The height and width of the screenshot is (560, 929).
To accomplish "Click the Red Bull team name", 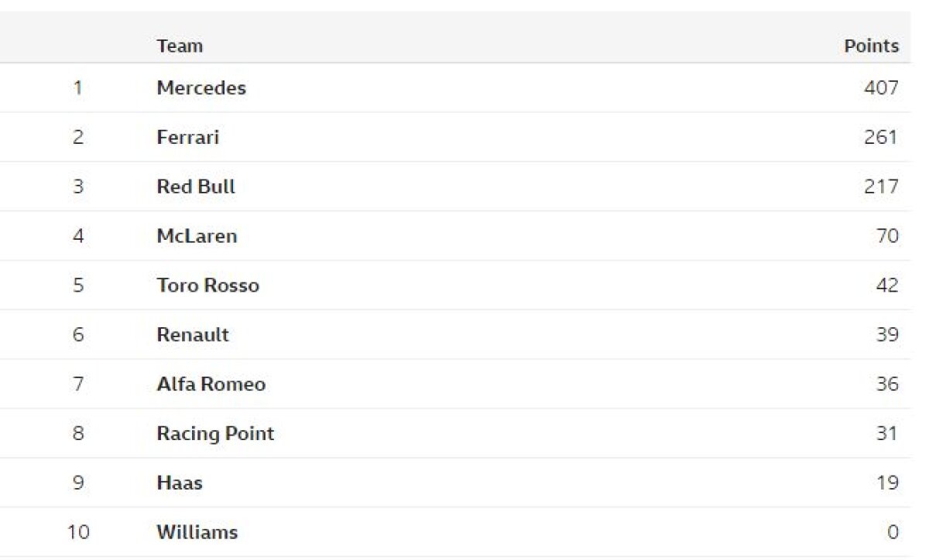I will pos(196,186).
